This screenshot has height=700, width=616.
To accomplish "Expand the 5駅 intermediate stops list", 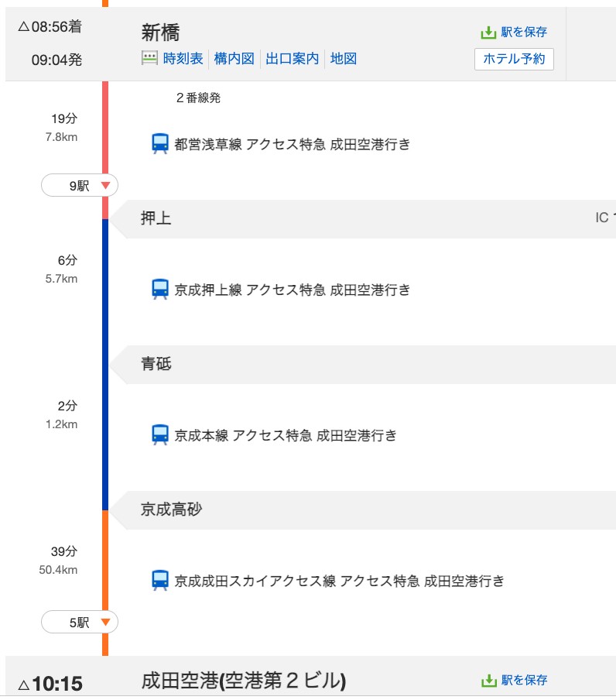I will 80,622.
